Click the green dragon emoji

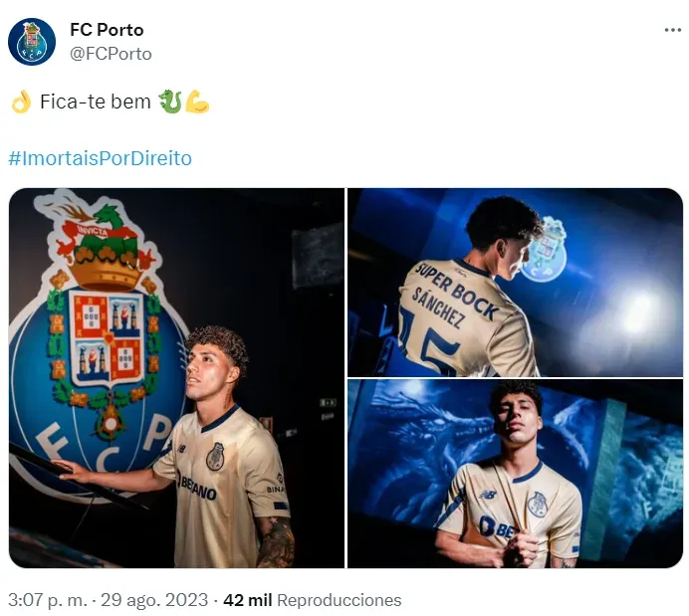coord(170,103)
